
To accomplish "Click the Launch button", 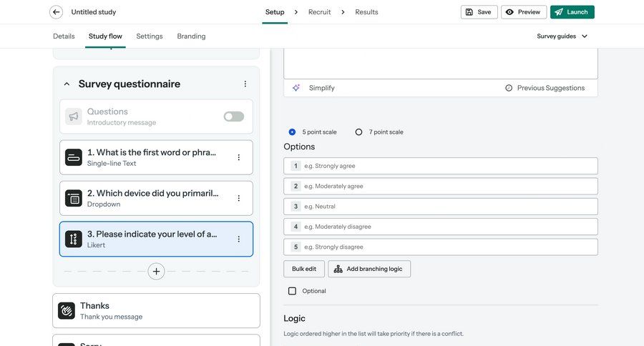I will coord(572,12).
